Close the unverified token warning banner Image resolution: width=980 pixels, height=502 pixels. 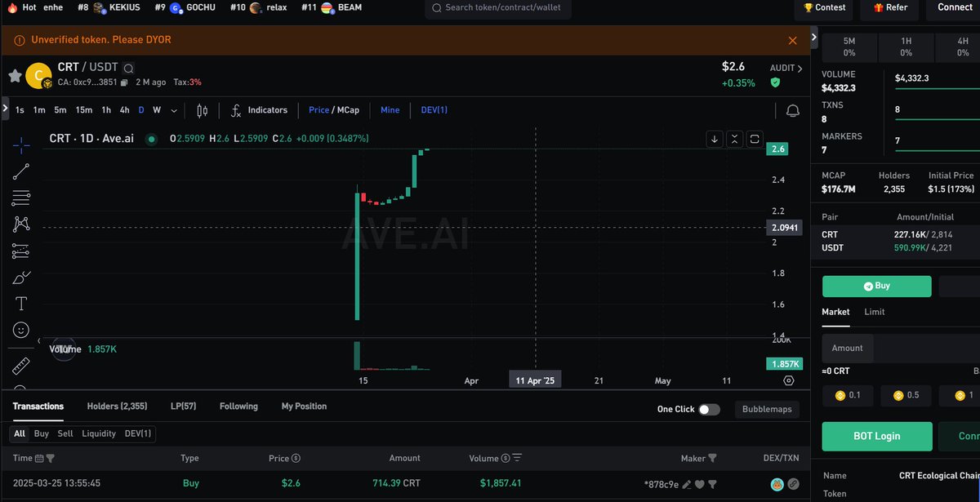792,40
